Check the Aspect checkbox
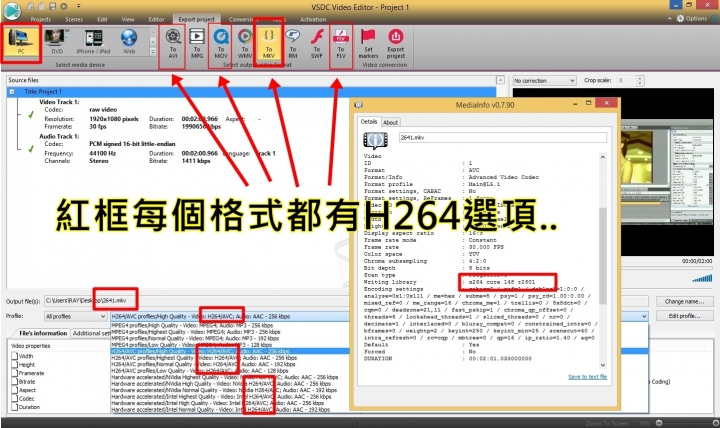 click(x=15, y=390)
